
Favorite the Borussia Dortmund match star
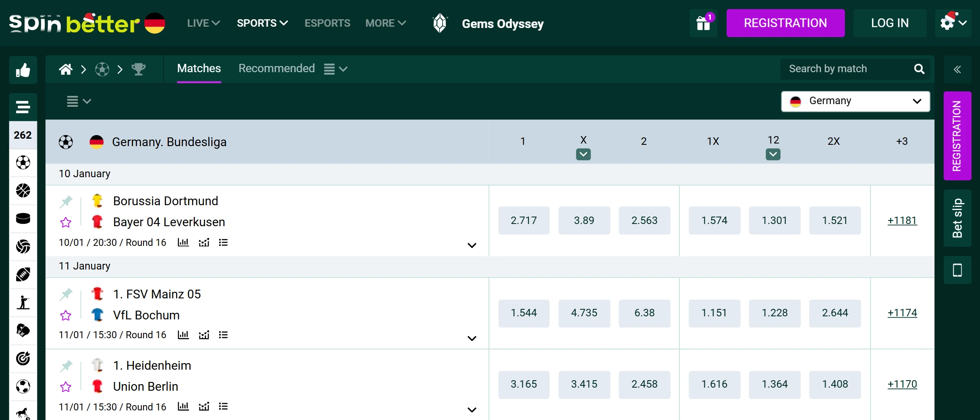point(66,223)
